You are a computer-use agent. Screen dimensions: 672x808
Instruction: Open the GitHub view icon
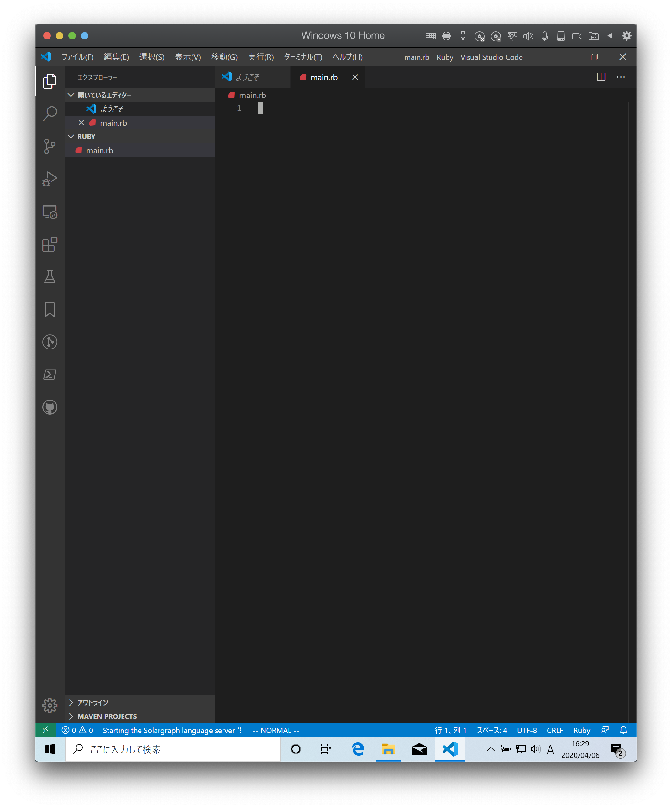[50, 407]
